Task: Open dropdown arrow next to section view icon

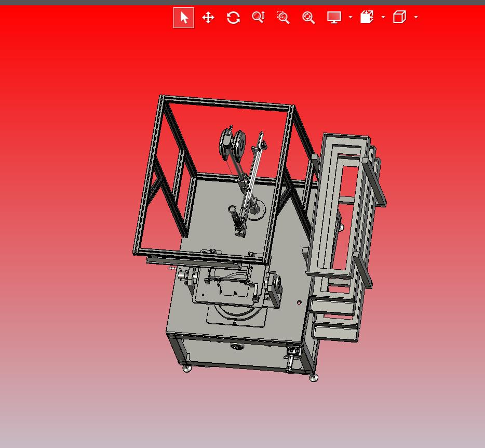Action: coord(383,17)
